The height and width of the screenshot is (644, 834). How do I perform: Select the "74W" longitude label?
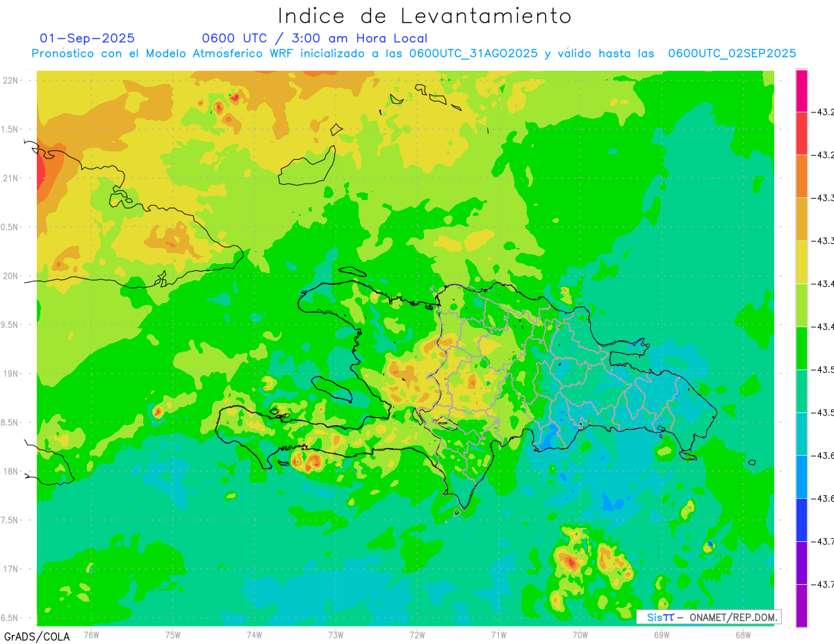254,634
